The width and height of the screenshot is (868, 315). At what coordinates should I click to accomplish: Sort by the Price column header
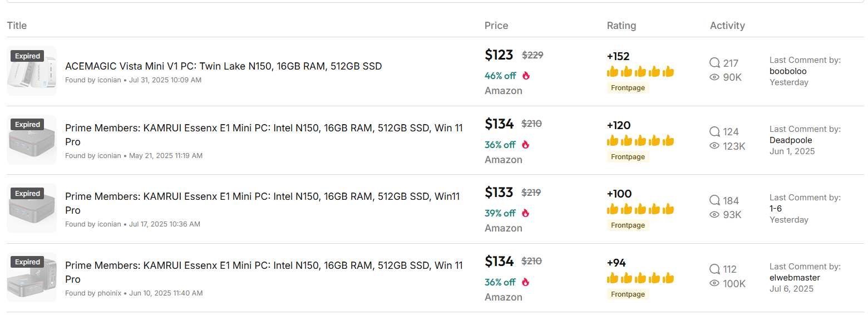point(496,26)
